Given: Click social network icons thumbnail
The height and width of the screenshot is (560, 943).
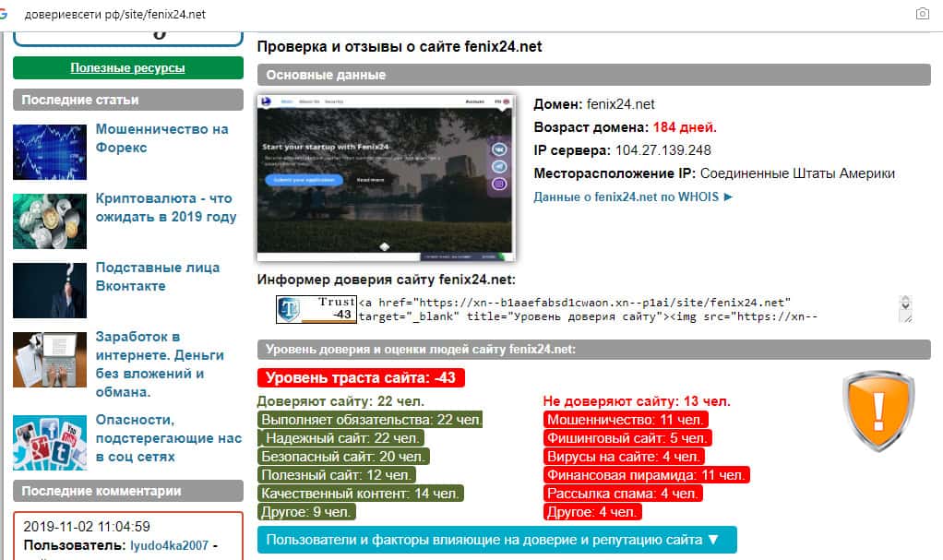Looking at the screenshot, I should 50,443.
